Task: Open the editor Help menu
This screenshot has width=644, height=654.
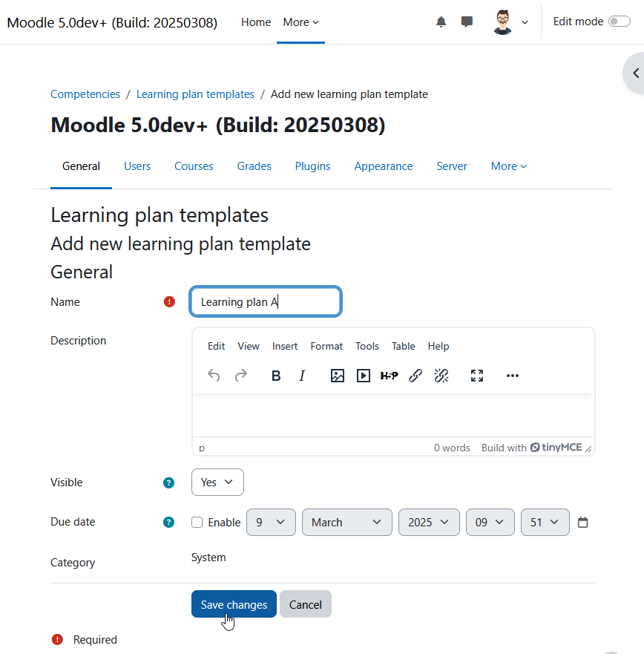Action: click(438, 346)
